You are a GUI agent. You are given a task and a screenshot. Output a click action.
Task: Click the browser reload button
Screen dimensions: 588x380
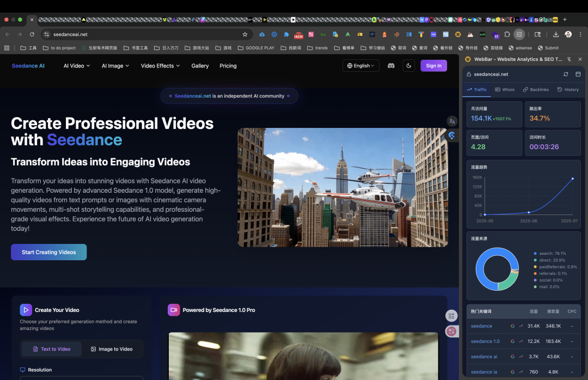click(32, 34)
